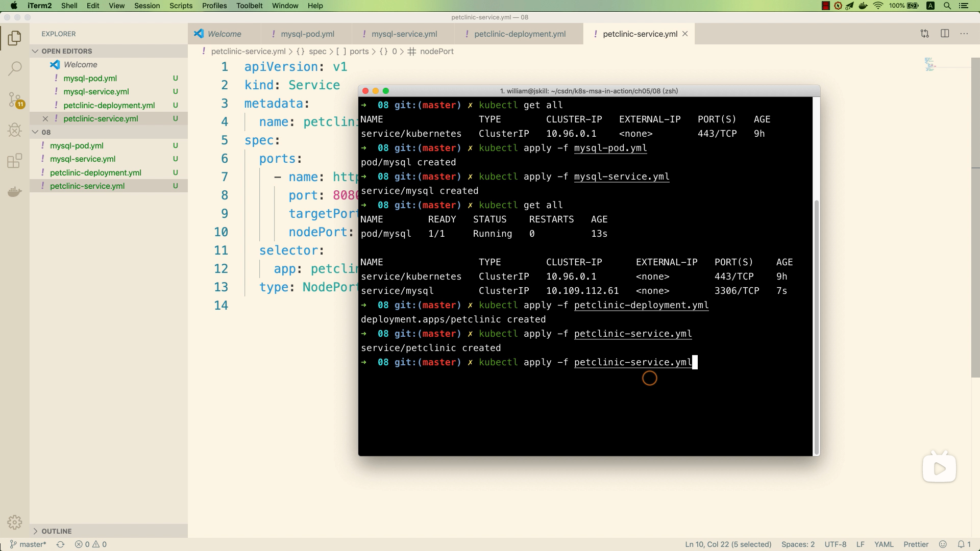Close petclinic-service.yml in Open Editors
The image size is (980, 551).
45,119
